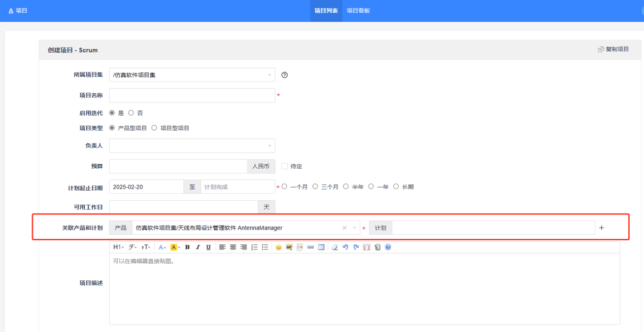644x332 pixels.
Task: Choose the text color in editor toolbar
Action: tap(162, 247)
